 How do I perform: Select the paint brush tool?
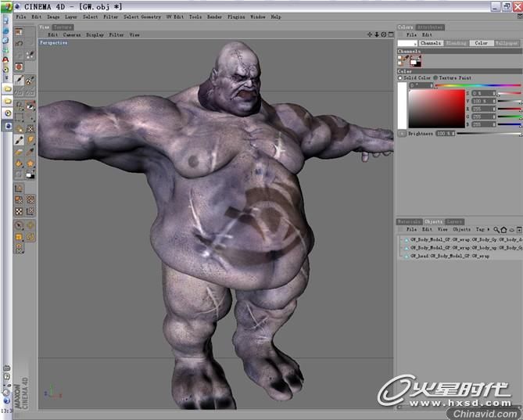point(19,139)
